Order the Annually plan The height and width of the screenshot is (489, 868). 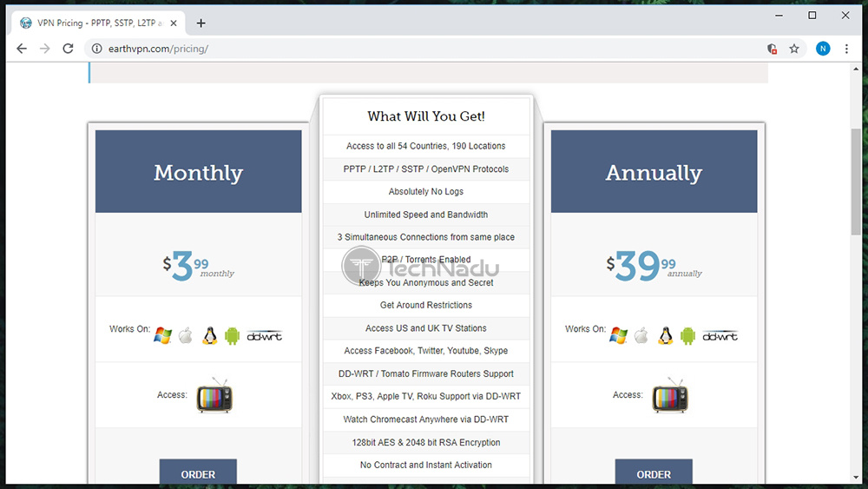[x=654, y=472]
